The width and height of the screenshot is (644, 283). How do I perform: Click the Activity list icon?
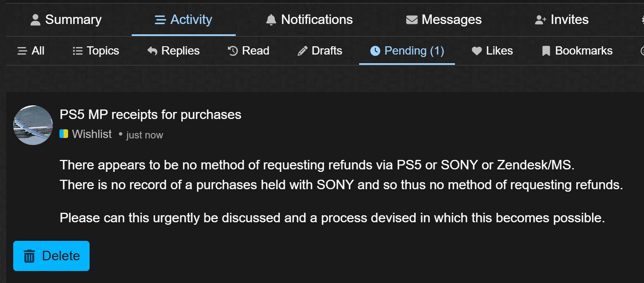click(x=160, y=20)
